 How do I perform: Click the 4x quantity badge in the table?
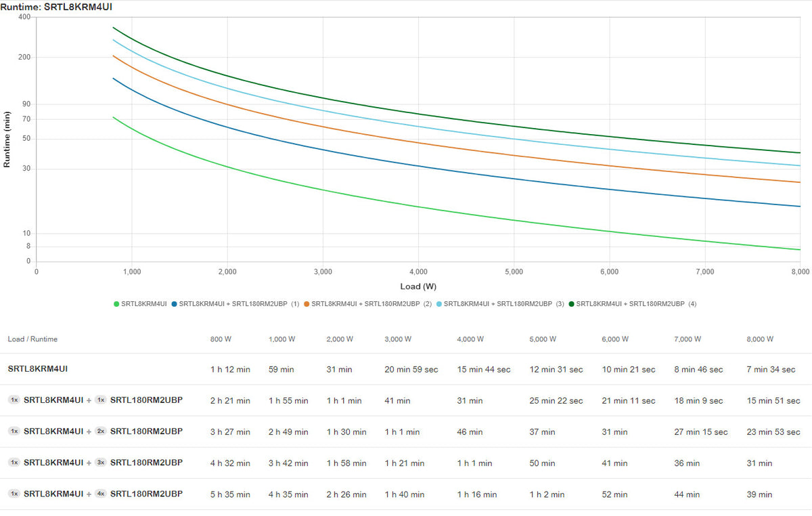point(101,494)
